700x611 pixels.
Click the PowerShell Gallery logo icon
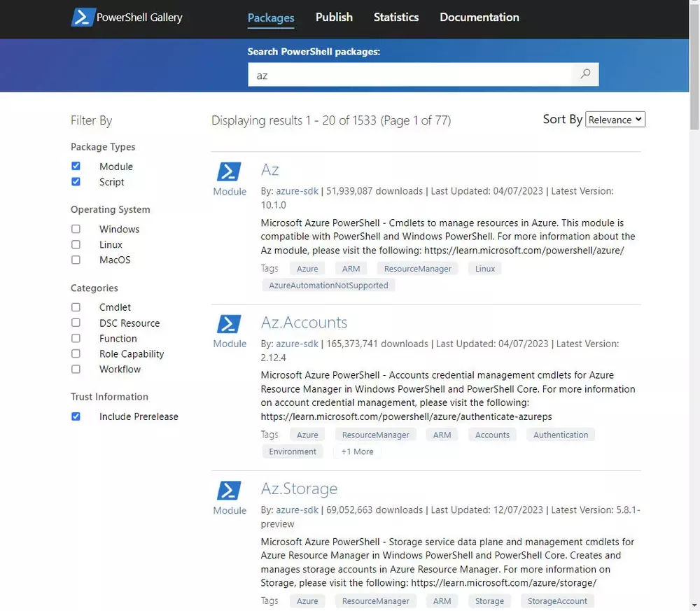(x=83, y=17)
